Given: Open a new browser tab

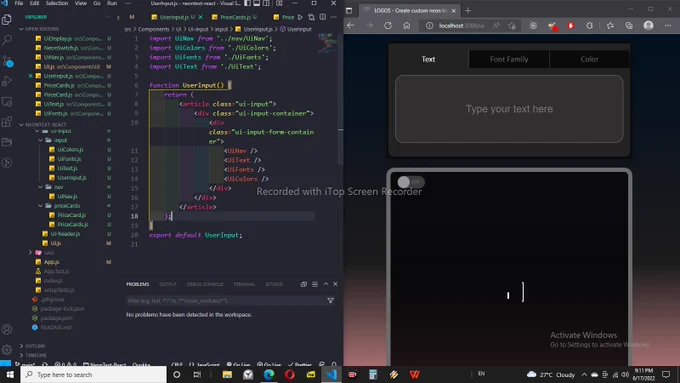Looking at the screenshot, I should (x=468, y=10).
